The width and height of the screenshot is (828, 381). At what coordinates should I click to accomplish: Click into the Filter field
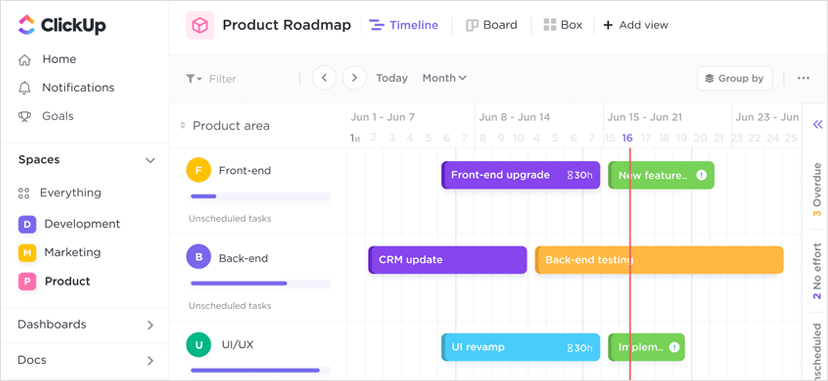[x=223, y=79]
